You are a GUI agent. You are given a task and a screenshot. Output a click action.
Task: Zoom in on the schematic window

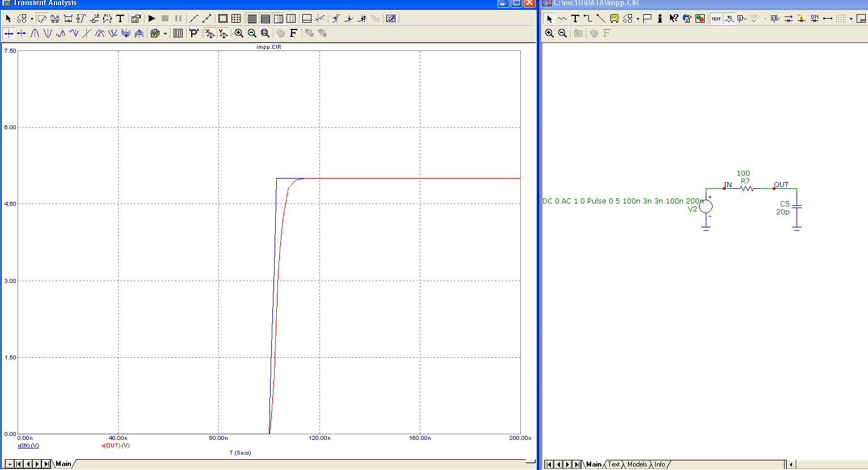[549, 33]
